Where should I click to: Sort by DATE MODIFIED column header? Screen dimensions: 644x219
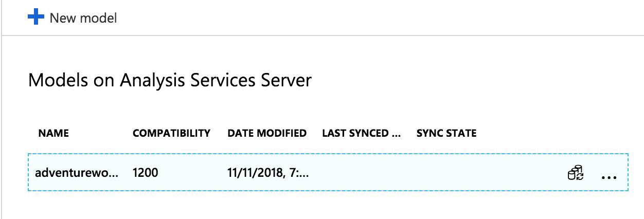[x=267, y=134]
